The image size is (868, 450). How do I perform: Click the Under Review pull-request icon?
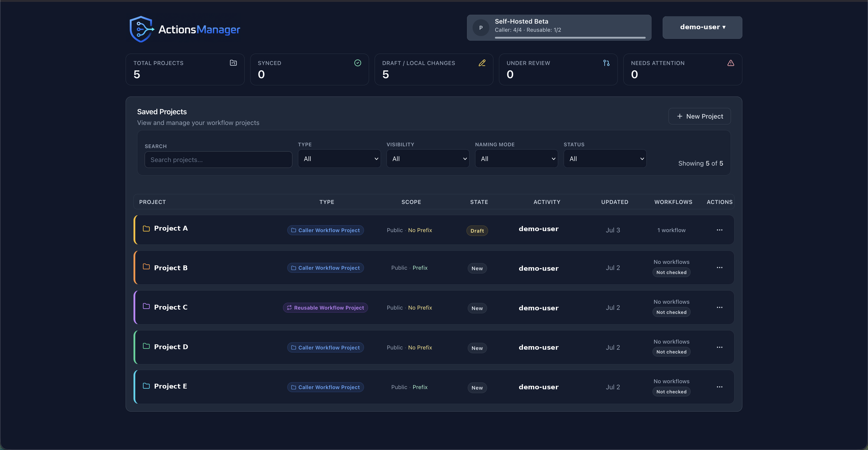(606, 63)
